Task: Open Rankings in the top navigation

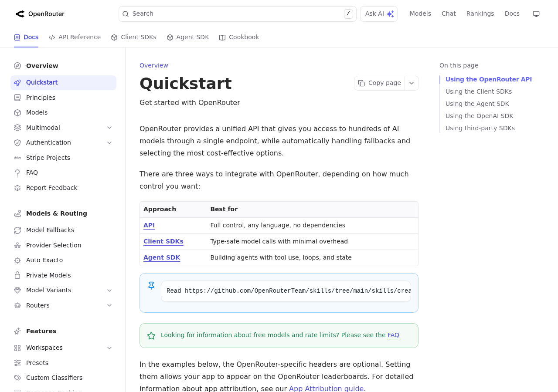Action: [480, 14]
